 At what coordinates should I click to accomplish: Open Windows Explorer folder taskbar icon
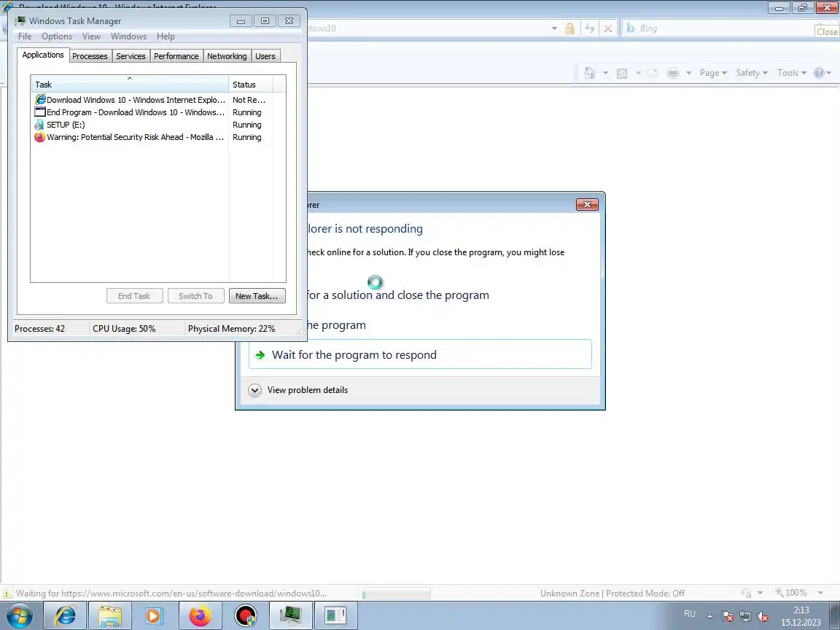pyautogui.click(x=110, y=615)
